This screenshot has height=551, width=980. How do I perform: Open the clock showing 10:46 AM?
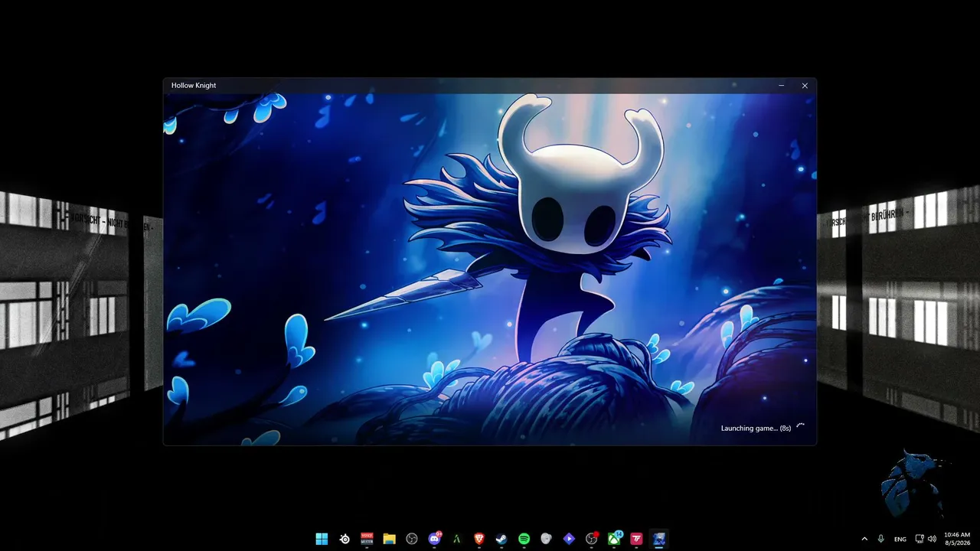pyautogui.click(x=957, y=539)
